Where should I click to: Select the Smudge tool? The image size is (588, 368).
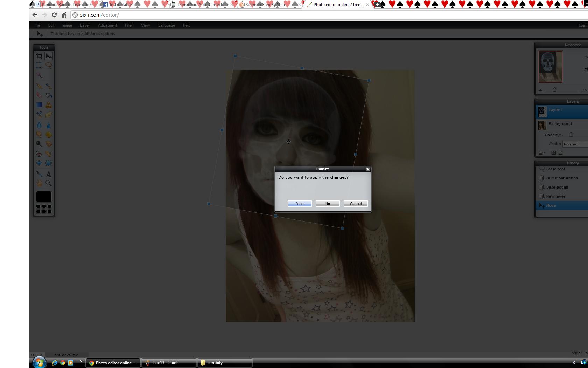[x=39, y=135]
